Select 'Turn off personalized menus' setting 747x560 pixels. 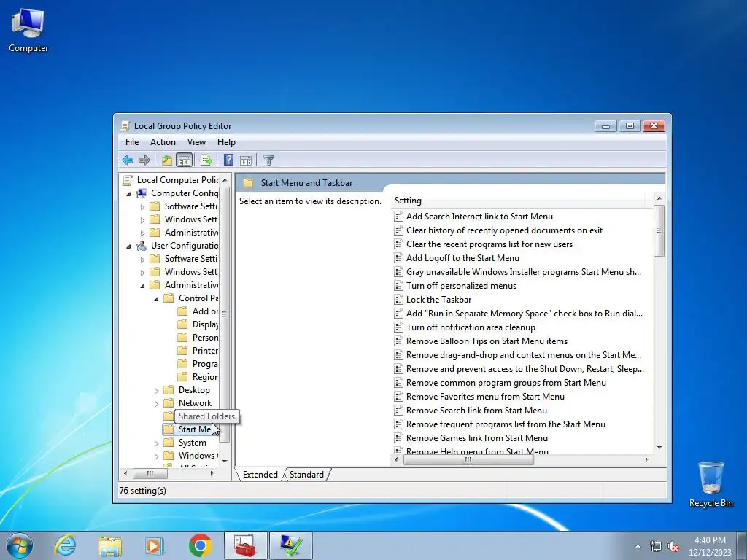coord(461,286)
